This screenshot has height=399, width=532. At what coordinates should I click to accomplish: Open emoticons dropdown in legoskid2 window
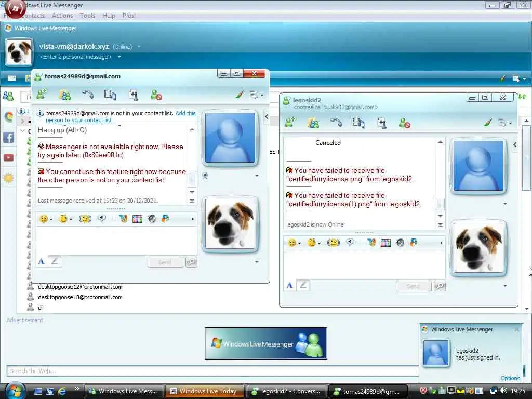[300, 243]
